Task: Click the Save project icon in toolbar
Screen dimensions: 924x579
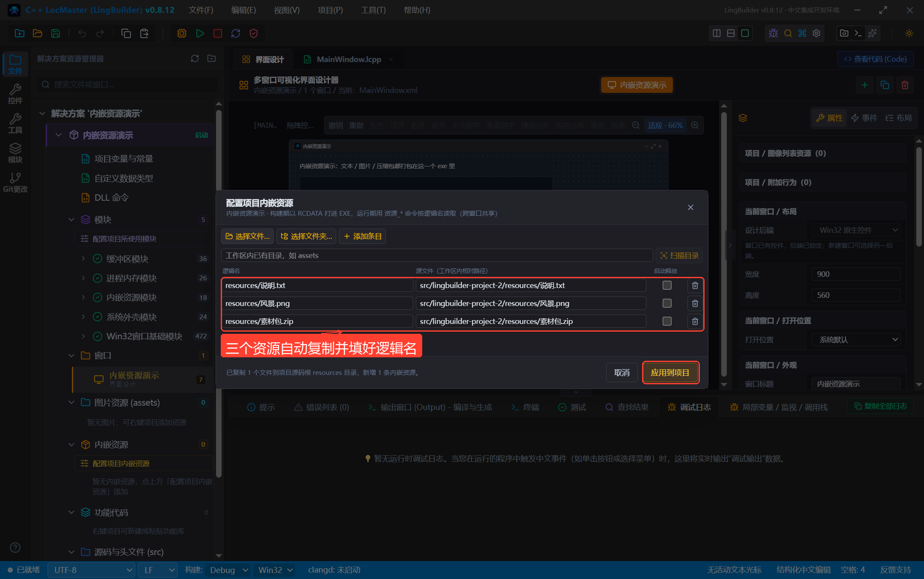Action: [x=56, y=33]
